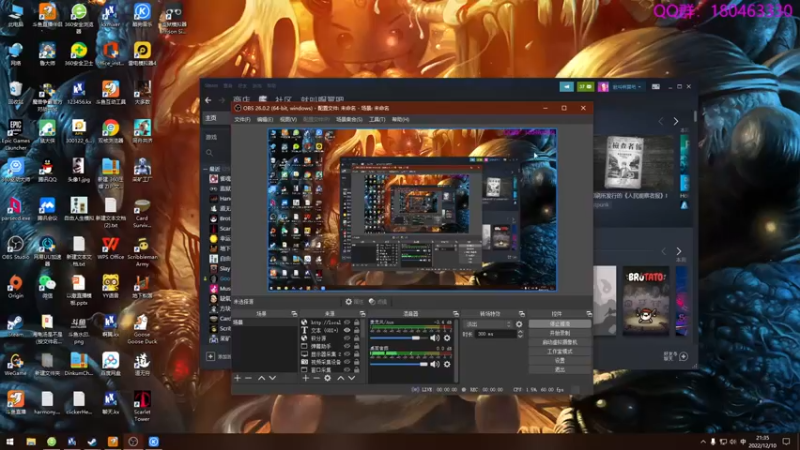The height and width of the screenshot is (450, 800).
Task: Enable 工作室模式 studio mode
Action: click(560, 352)
